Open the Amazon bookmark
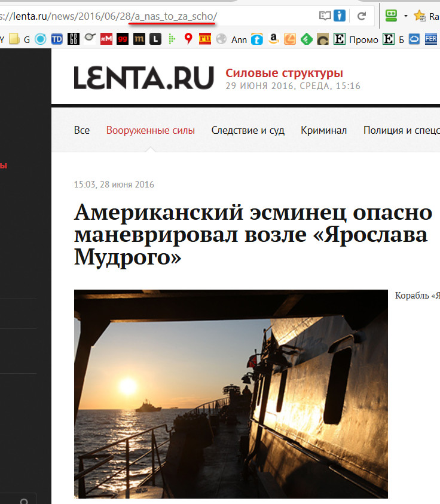Image resolution: width=440 pixels, height=504 pixels. click(x=274, y=39)
